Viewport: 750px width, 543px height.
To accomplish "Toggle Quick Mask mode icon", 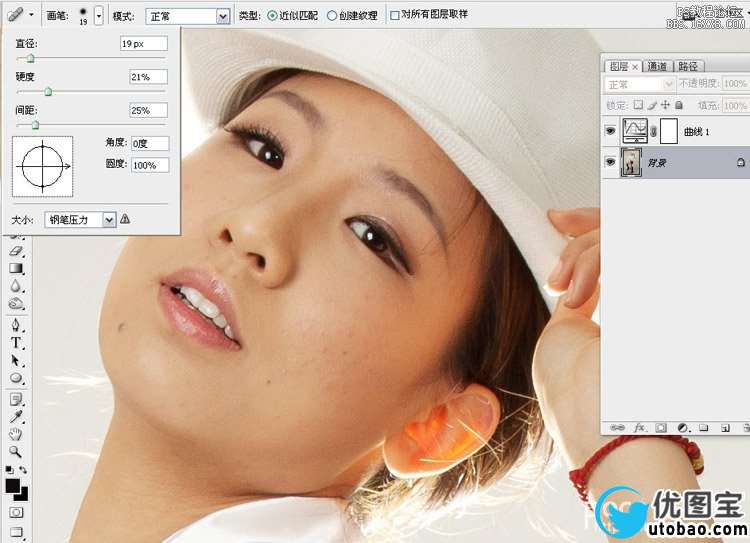I will [16, 512].
